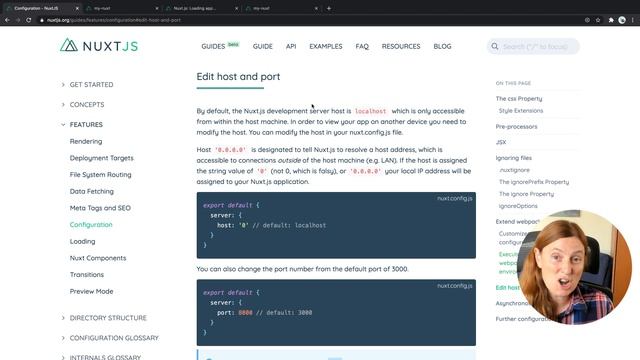Open the FAQ nav item

pos(362,47)
